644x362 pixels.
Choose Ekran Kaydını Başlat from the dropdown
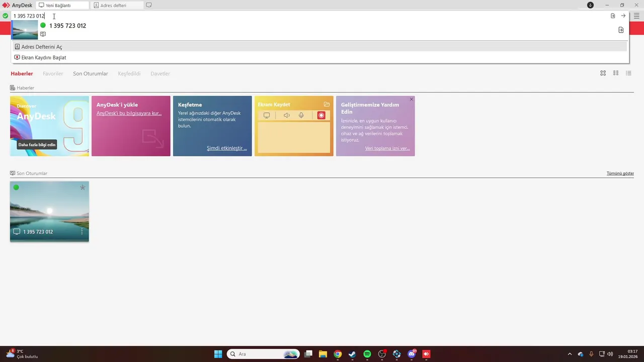[320, 57]
